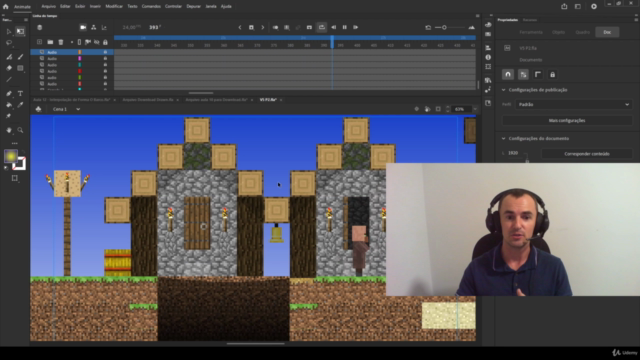Toggle the camera button in timeline
Screen dimensions: 640x360
click(x=83, y=27)
